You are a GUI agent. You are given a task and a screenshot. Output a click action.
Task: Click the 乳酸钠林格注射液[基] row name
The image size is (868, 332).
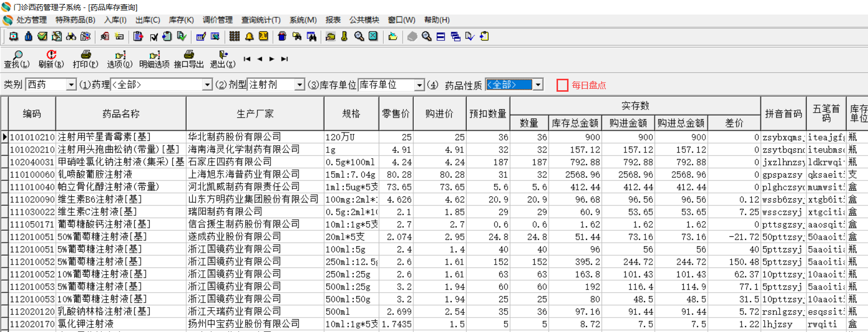click(x=121, y=312)
